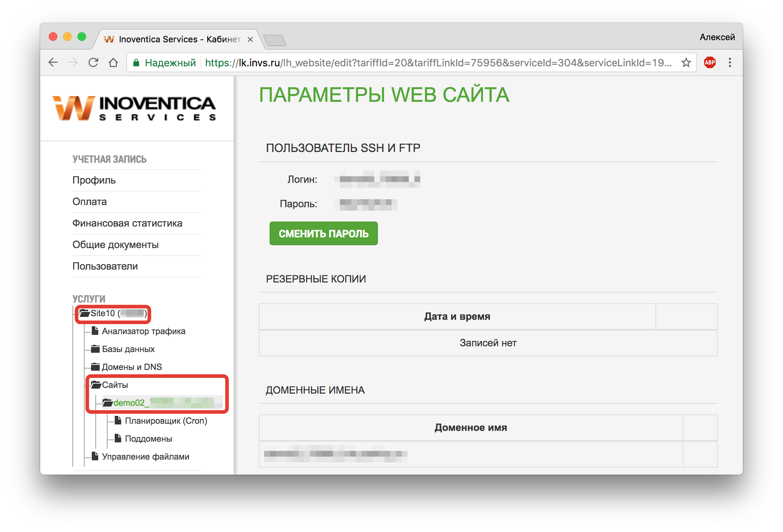
Task: Click the Inoventica Services logo
Action: tap(134, 108)
